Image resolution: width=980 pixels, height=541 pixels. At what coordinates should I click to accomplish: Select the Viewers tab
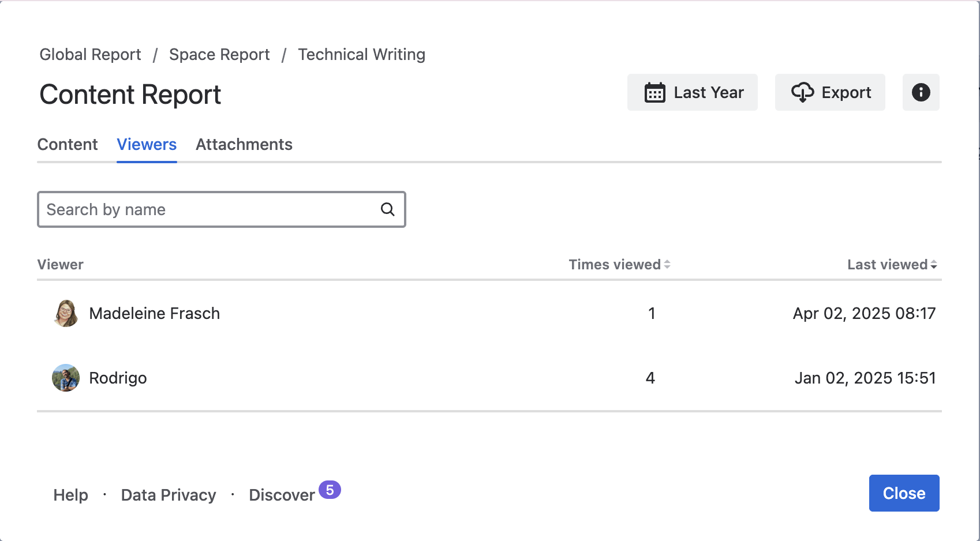click(x=147, y=144)
